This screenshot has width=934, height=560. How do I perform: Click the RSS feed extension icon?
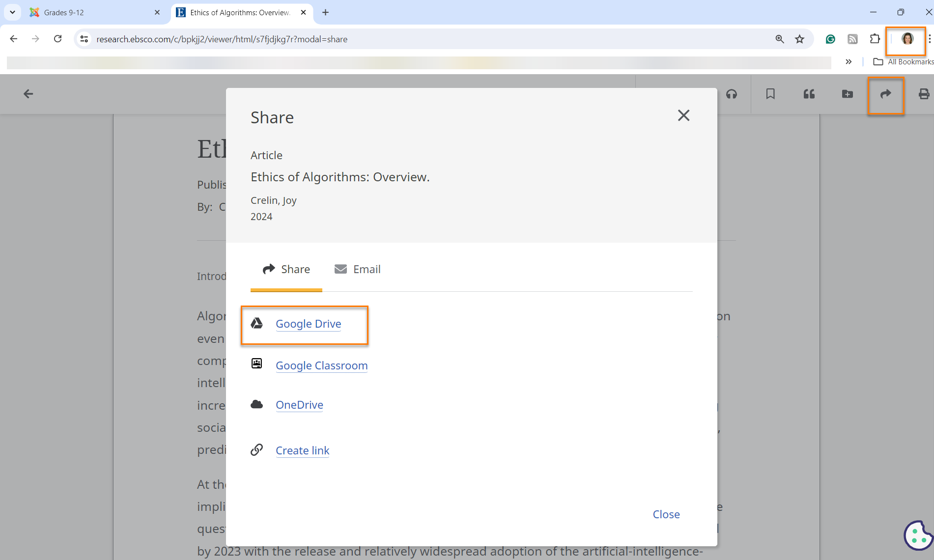click(852, 39)
